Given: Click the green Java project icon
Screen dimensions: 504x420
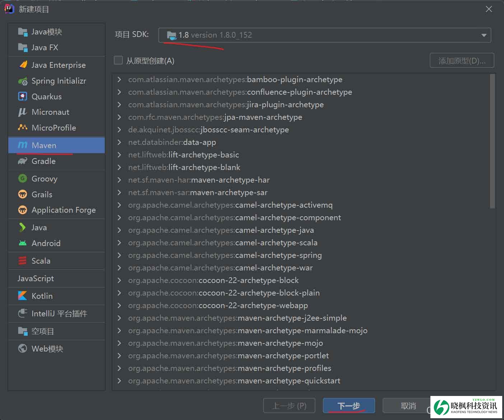Looking at the screenshot, I should (x=22, y=227).
